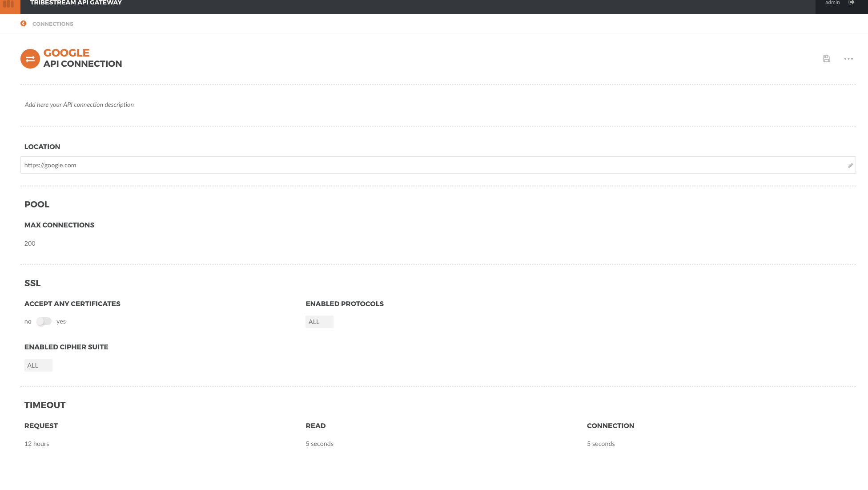Click the orange API connection arrows icon
This screenshot has height=490, width=868.
[x=30, y=59]
